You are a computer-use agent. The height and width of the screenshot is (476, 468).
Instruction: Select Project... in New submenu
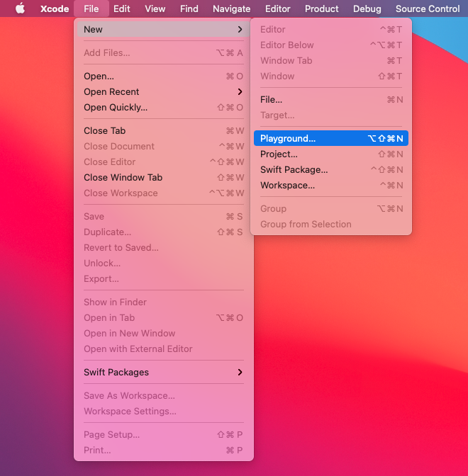(331, 154)
